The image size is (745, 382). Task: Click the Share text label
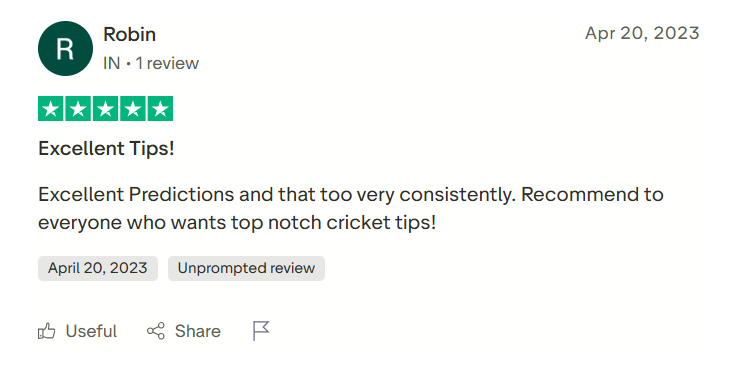[198, 331]
